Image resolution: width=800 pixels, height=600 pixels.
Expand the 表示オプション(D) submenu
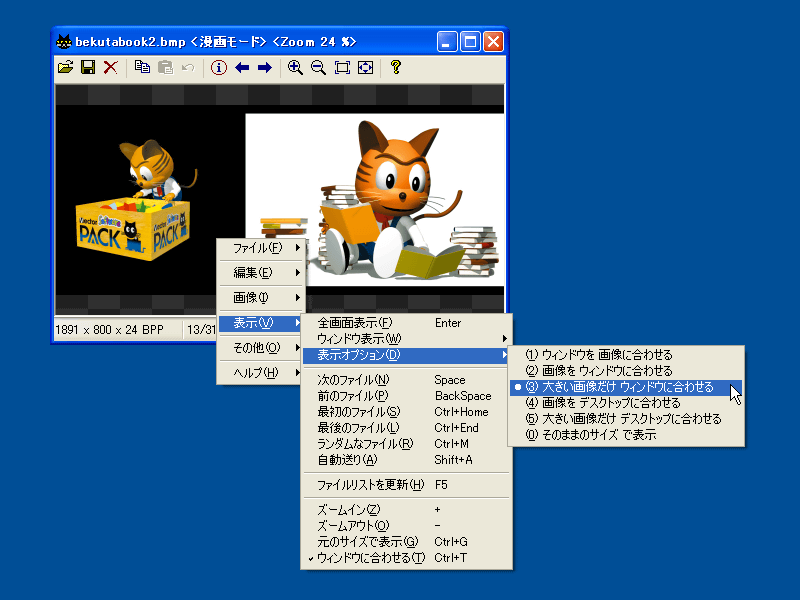click(407, 355)
